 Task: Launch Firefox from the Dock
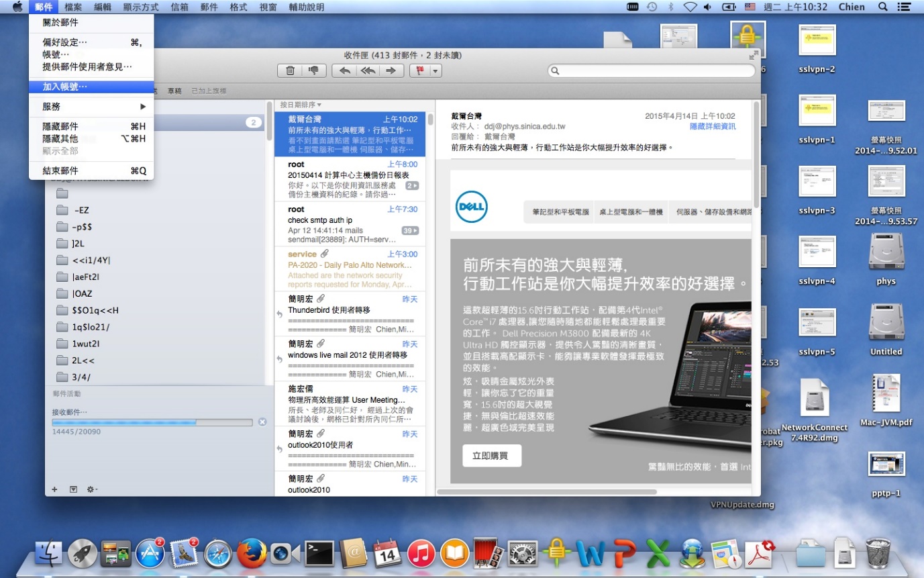point(251,553)
